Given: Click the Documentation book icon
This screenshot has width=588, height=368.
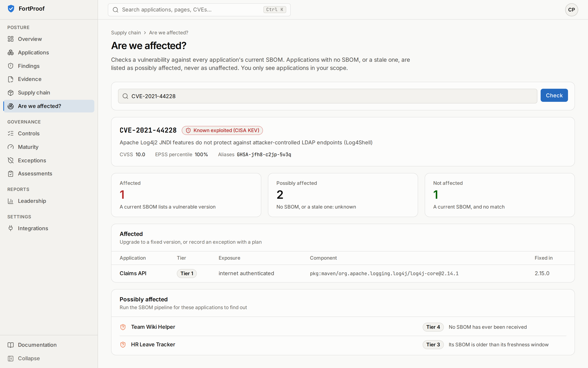Looking at the screenshot, I should click(10, 345).
